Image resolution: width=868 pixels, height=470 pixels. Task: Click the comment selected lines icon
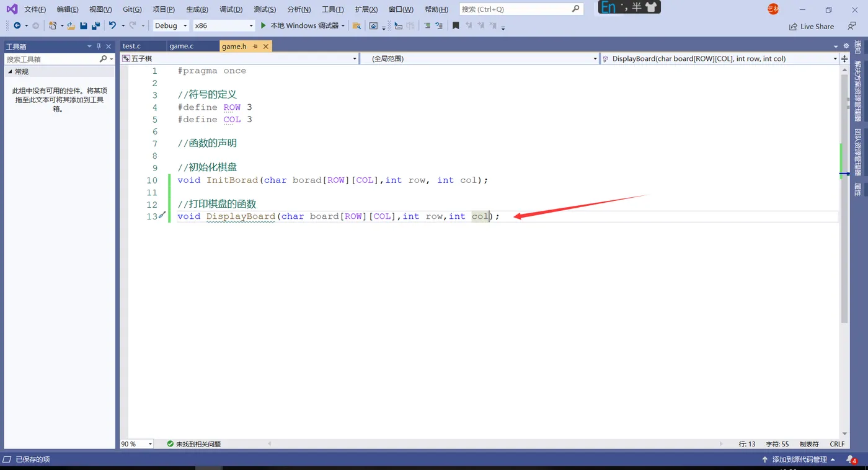point(427,25)
